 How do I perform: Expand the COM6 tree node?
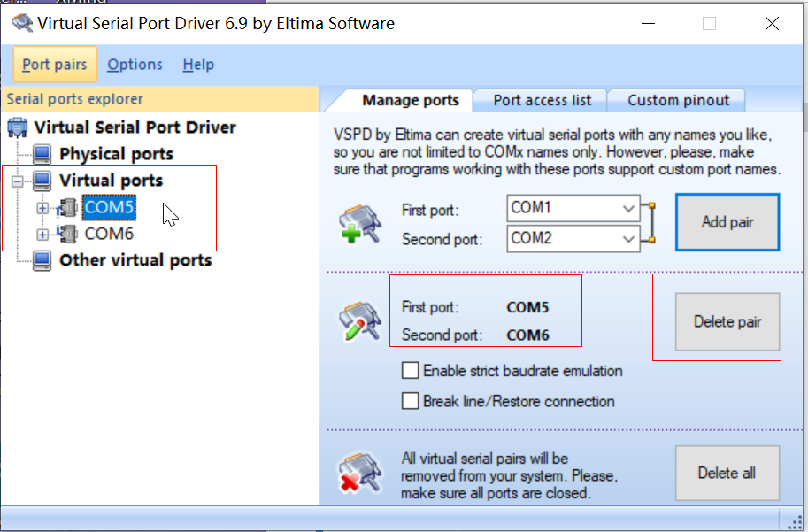click(42, 235)
